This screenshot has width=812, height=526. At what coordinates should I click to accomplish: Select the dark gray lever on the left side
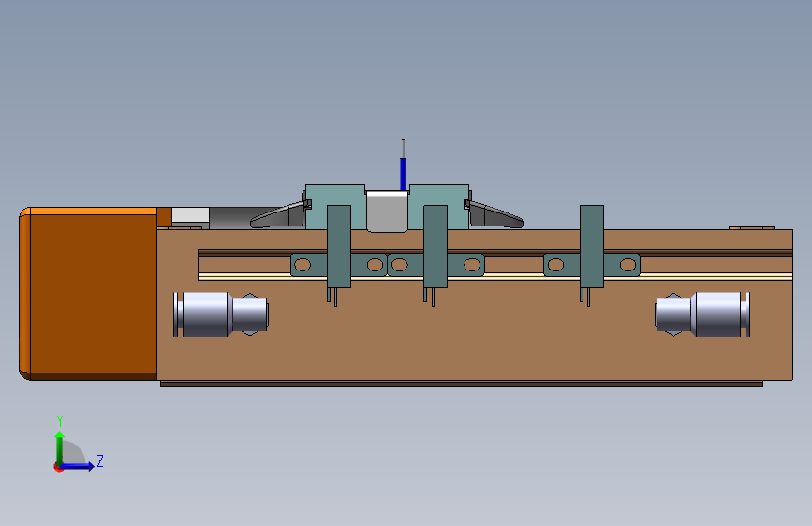point(278,215)
